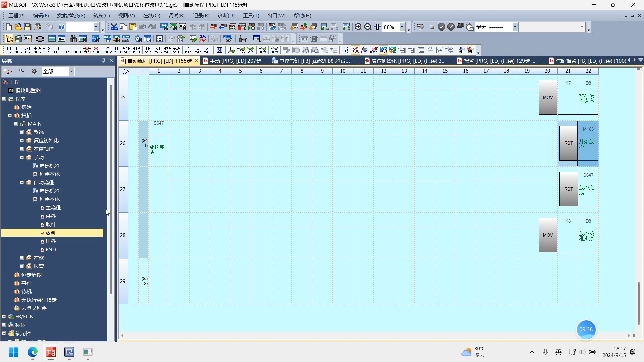Screen dimensions: 644x362
Task: Open the 调试(B) menu
Action: (x=176, y=16)
